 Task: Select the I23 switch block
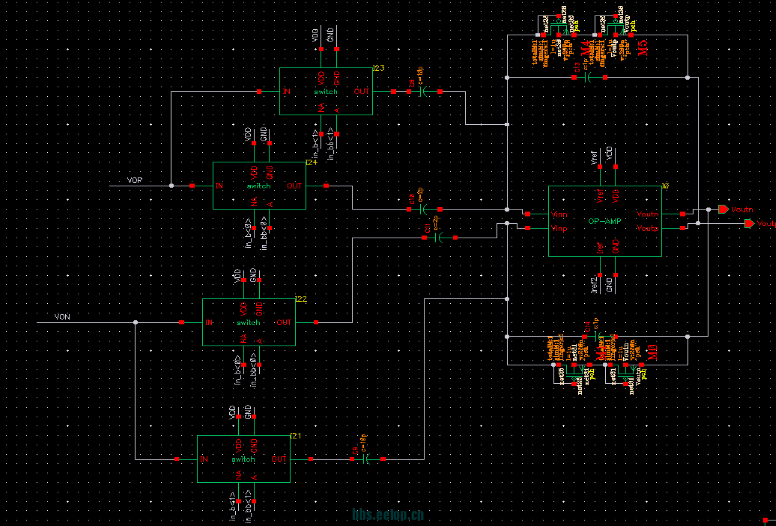(x=325, y=91)
